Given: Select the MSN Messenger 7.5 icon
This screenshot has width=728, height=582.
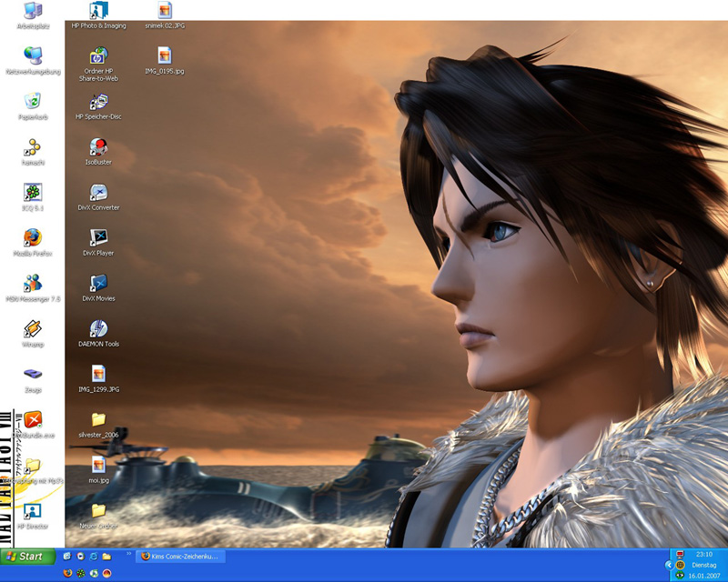Looking at the screenshot, I should point(33,284).
